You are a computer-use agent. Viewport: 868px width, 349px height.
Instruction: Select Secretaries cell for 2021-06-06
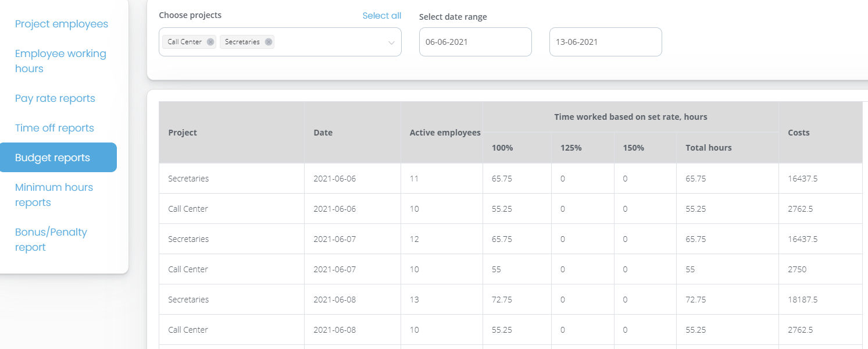tap(231, 179)
